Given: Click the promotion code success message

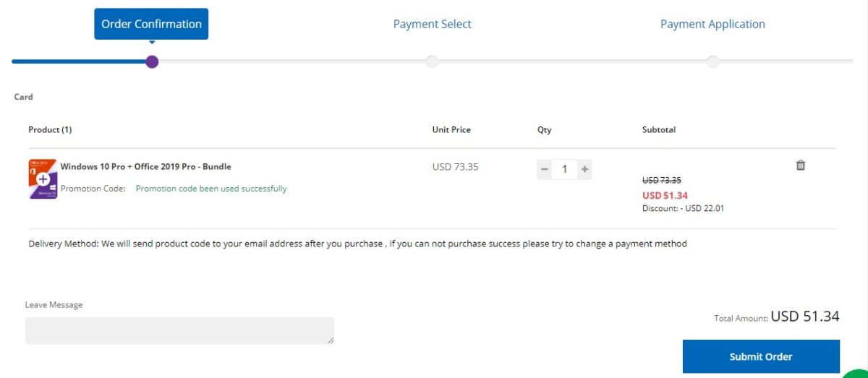Looking at the screenshot, I should click(211, 189).
